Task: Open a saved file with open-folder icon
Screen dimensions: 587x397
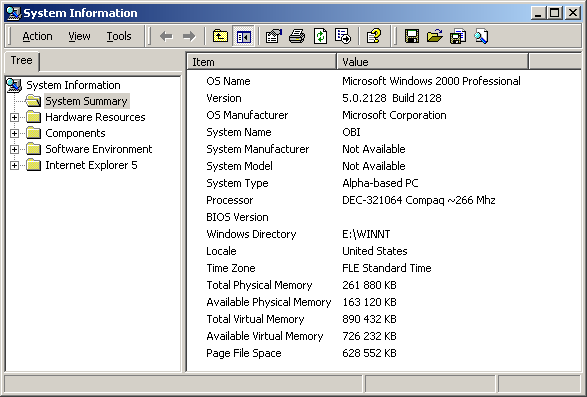Action: click(x=435, y=36)
